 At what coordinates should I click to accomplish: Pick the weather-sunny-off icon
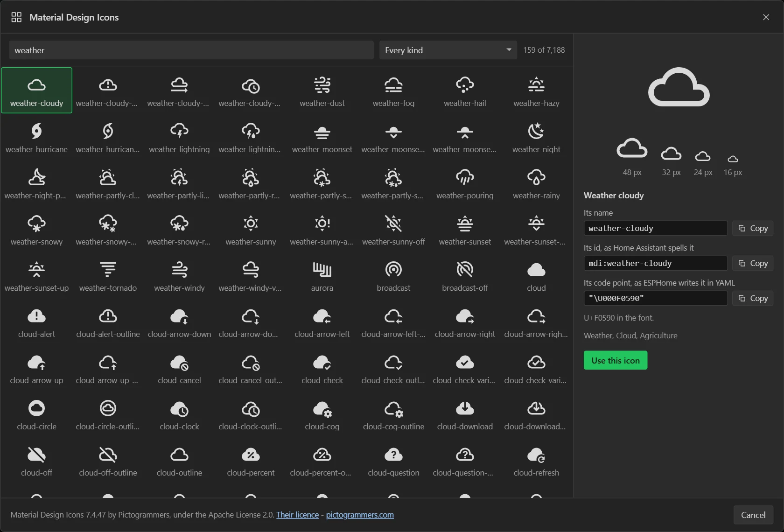pyautogui.click(x=393, y=229)
